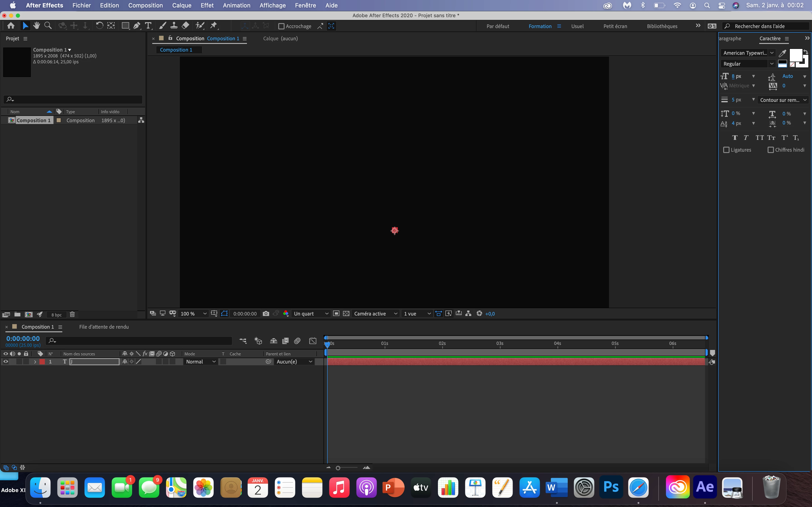812x507 pixels.
Task: Open the Calque menu
Action: [x=181, y=5]
